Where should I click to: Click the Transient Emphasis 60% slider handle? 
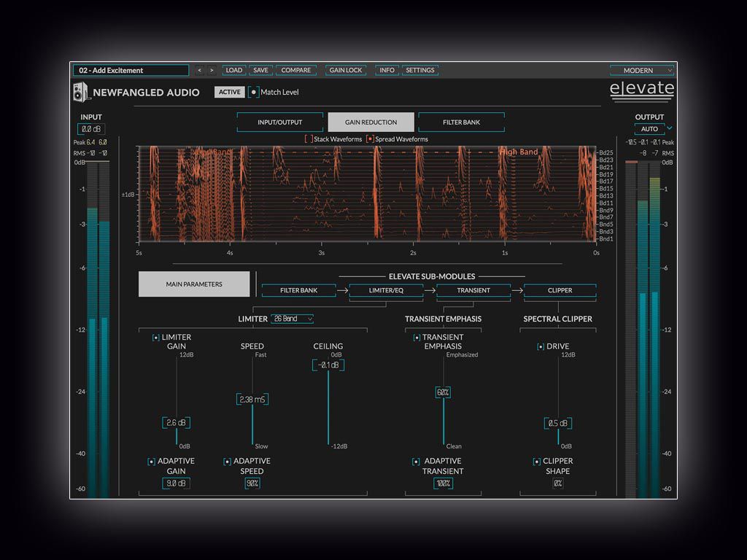443,392
